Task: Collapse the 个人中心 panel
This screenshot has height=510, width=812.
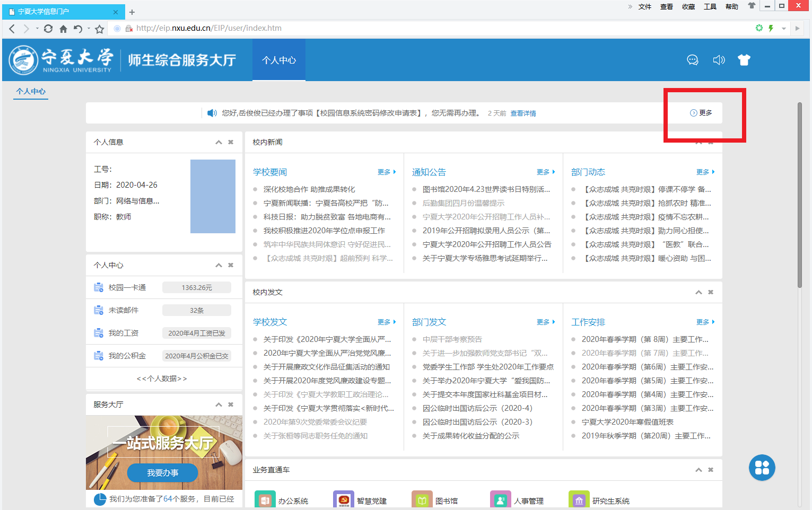Action: pos(219,265)
